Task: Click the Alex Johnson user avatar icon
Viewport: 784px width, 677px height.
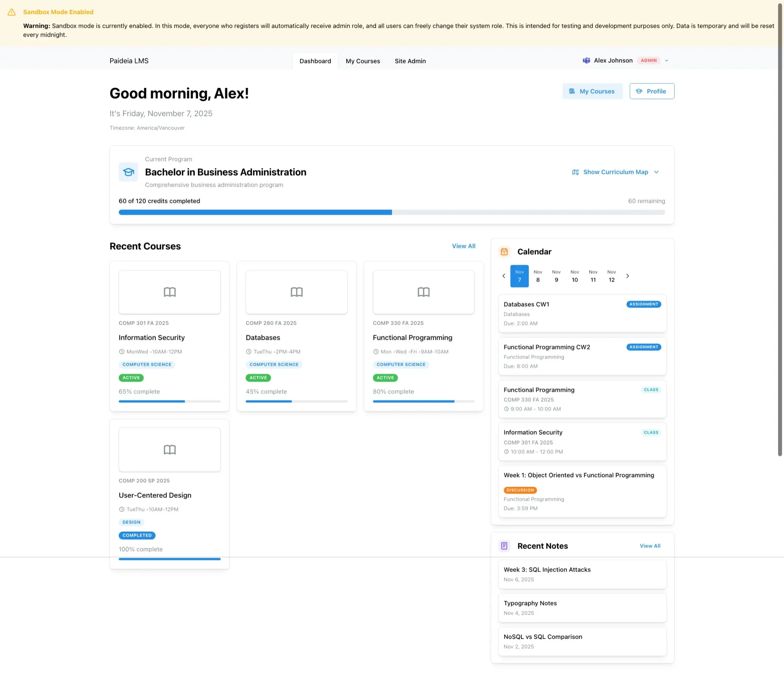Action: 586,60
